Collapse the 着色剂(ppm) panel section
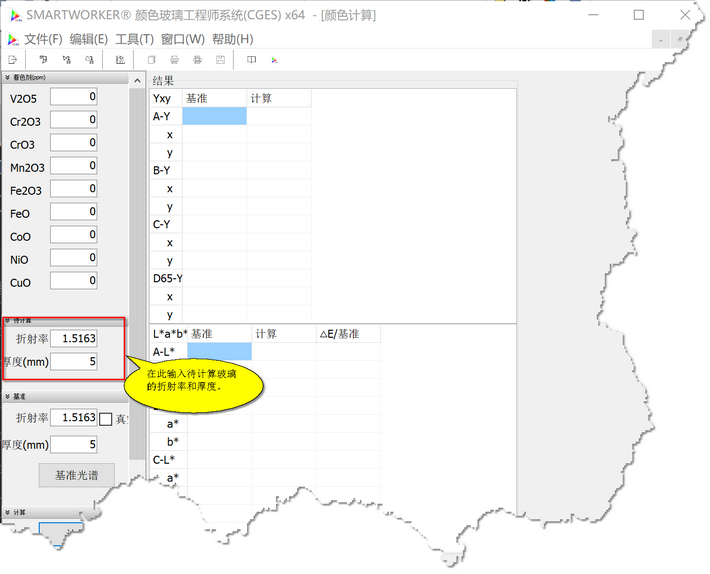This screenshot has height=574, width=710. (x=8, y=77)
